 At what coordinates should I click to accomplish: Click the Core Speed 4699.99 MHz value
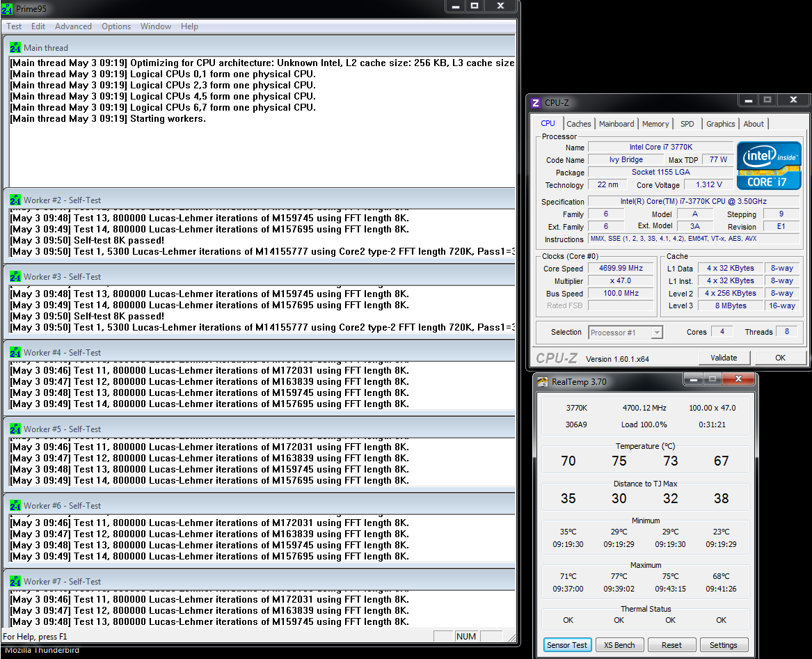(x=621, y=269)
